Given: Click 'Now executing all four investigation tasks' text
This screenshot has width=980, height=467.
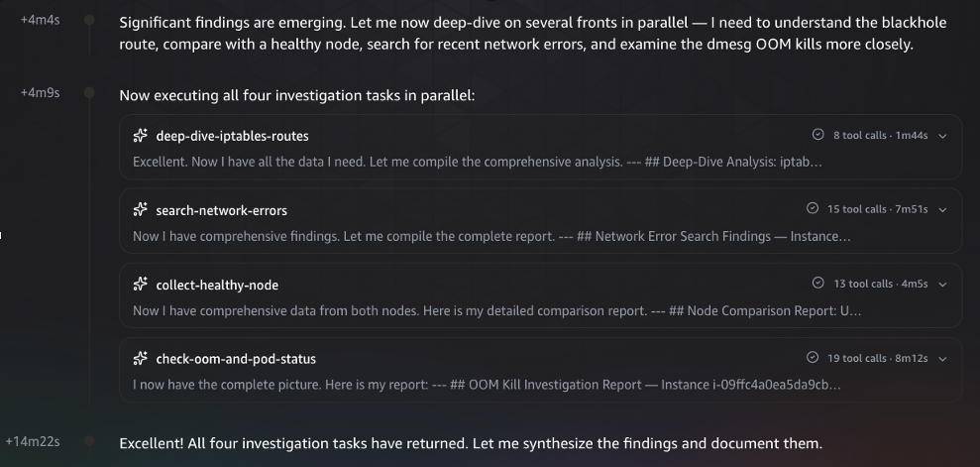Looking at the screenshot, I should point(297,95).
